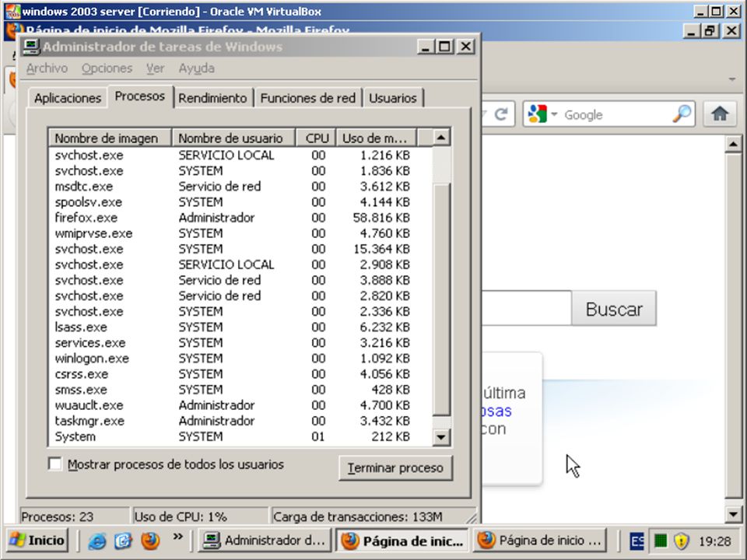Select the firefox.exe process row
The height and width of the screenshot is (560, 747).
pyautogui.click(x=240, y=218)
